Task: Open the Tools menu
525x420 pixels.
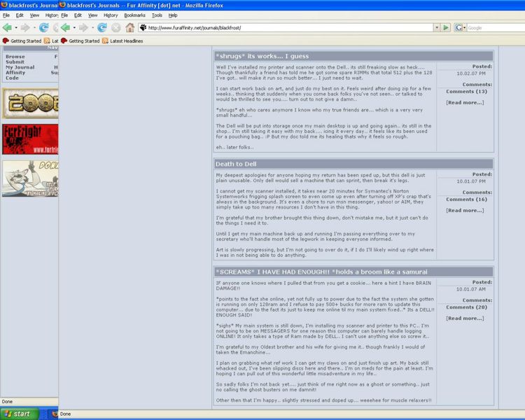Action: (x=157, y=15)
